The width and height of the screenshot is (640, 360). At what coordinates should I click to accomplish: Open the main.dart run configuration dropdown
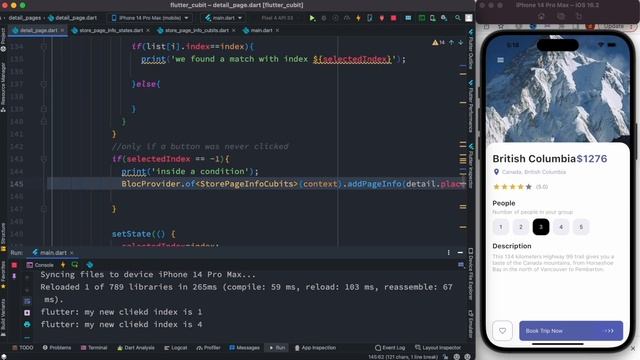[x=224, y=18]
